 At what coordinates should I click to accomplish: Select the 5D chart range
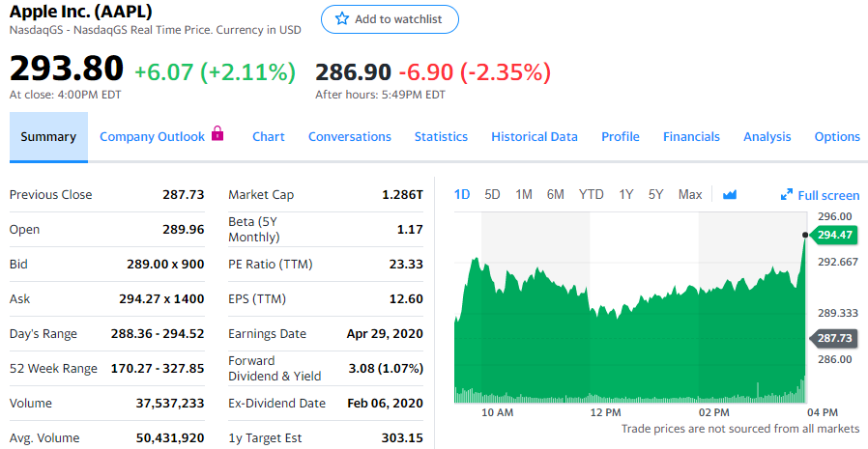(492, 194)
